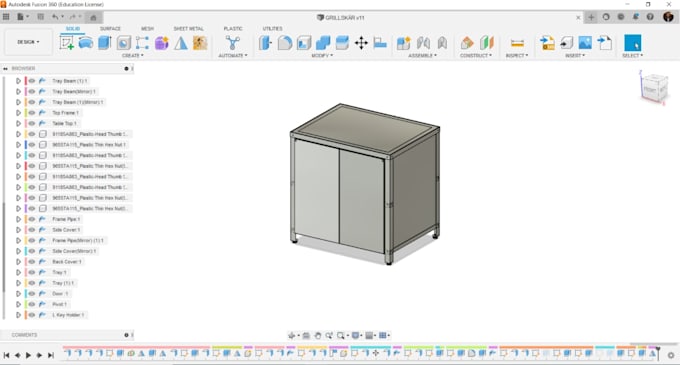Viewport: 680px width, 365px height.
Task: Click the Insert Canvas image icon
Action: (585, 43)
